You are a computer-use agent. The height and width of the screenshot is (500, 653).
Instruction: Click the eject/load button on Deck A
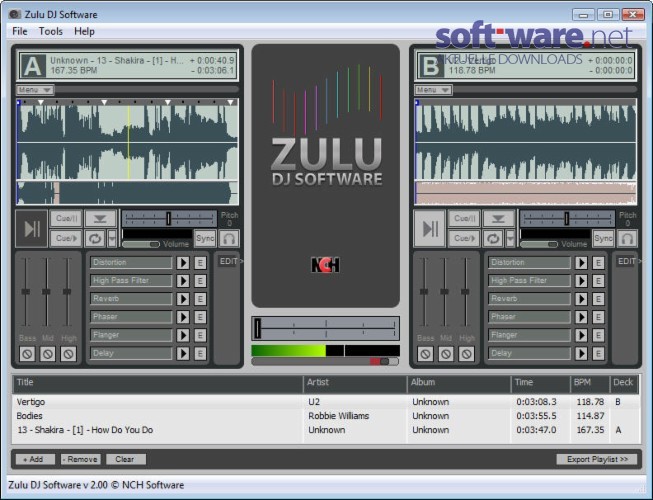pos(100,219)
